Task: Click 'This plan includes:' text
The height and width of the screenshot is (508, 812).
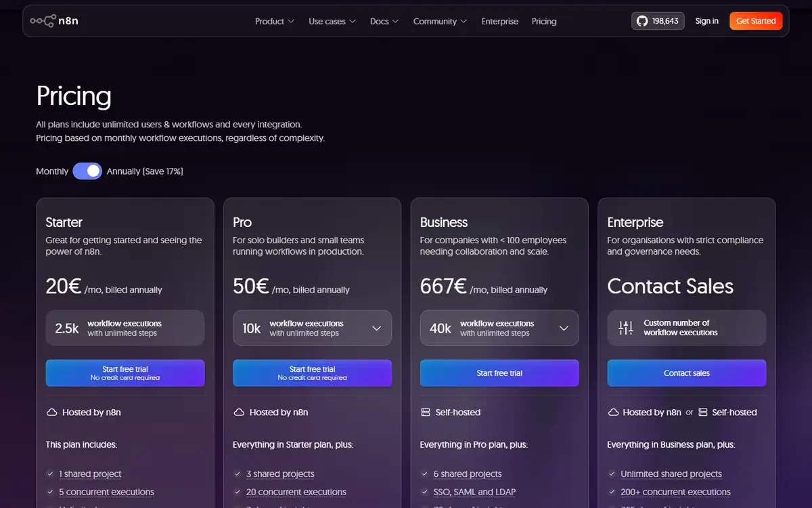Action: 81,445
